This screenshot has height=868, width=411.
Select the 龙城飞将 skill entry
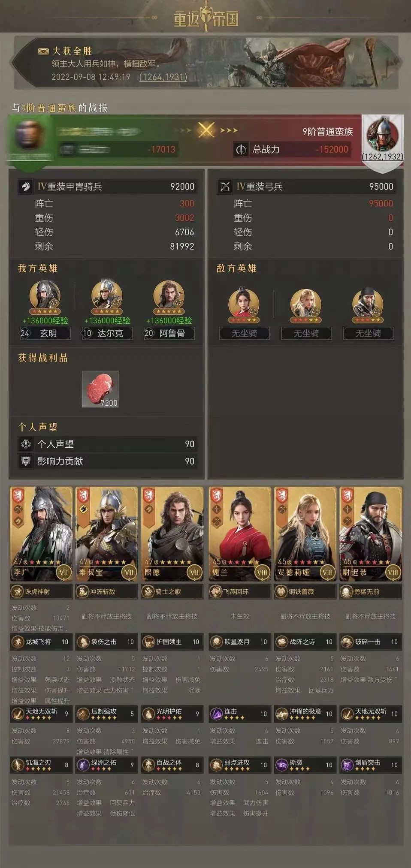click(x=41, y=642)
